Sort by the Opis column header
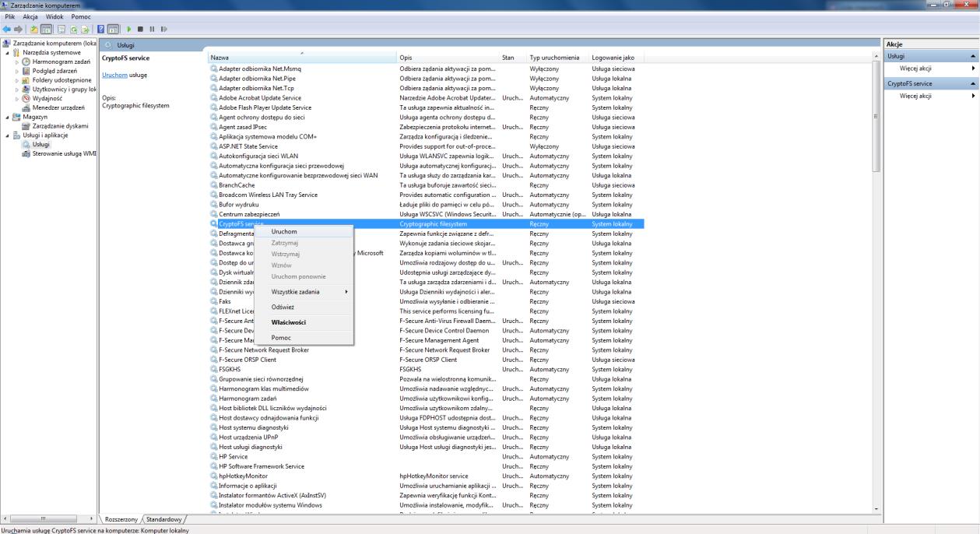Screen dimensions: 980x534 [448, 58]
